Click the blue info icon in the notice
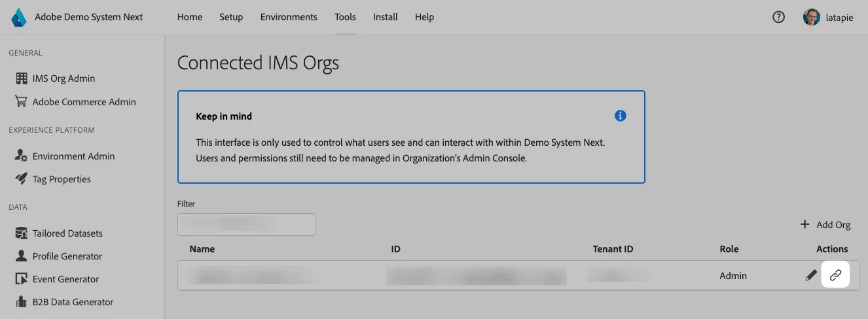Viewport: 868px width, 319px height. coord(621,116)
